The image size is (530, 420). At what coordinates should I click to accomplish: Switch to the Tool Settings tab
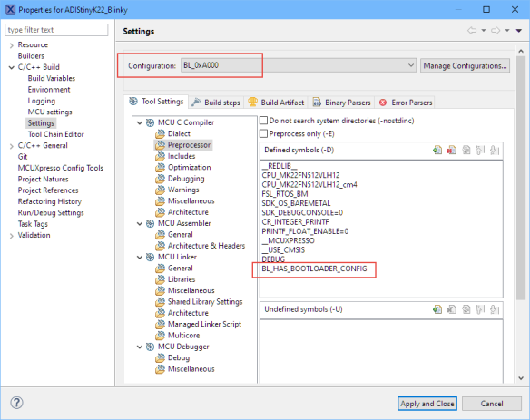pyautogui.click(x=156, y=102)
